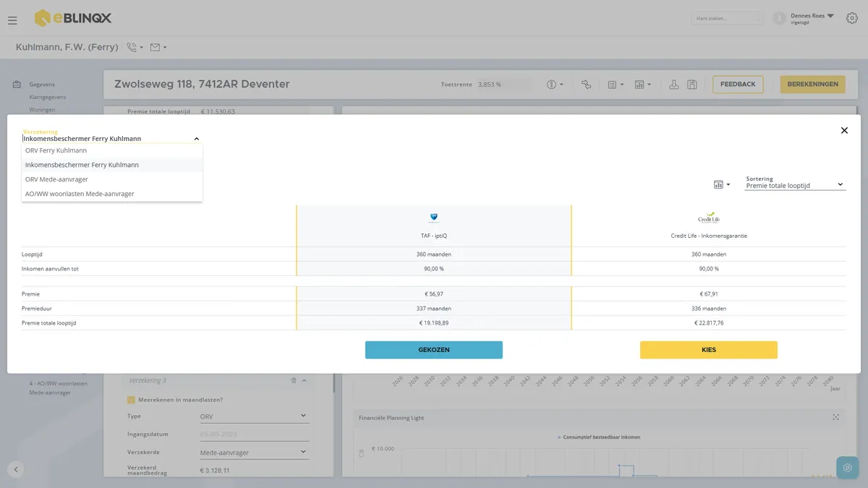Open the Type ORV dropdown

click(254, 416)
